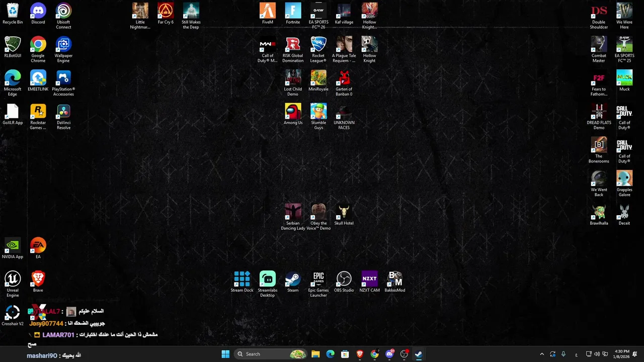Launch Among Us shortcut
Image resolution: width=644 pixels, height=362 pixels.
coord(293,114)
